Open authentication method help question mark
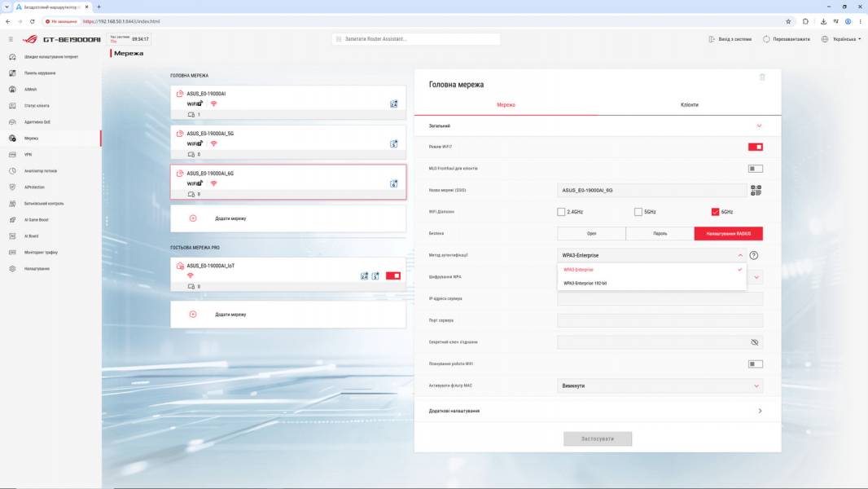This screenshot has width=868, height=489. point(753,255)
